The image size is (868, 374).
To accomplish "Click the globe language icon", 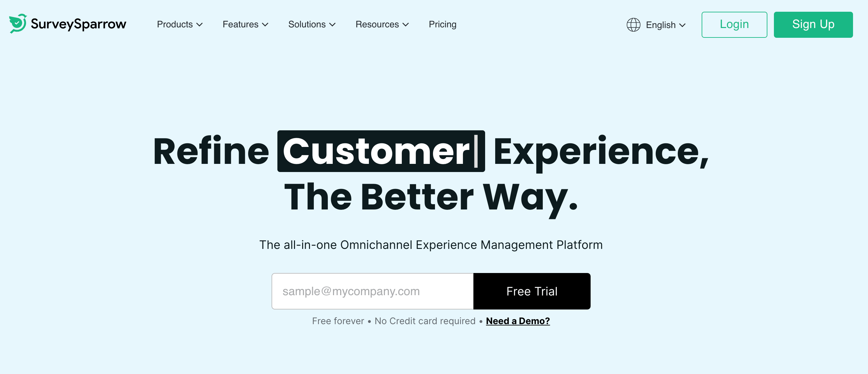I will [x=633, y=24].
